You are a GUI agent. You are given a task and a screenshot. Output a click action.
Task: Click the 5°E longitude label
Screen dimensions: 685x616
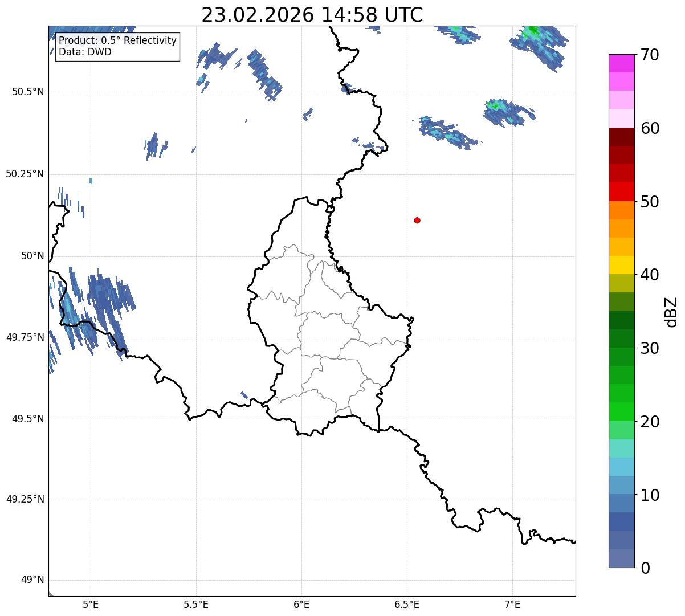coord(91,604)
